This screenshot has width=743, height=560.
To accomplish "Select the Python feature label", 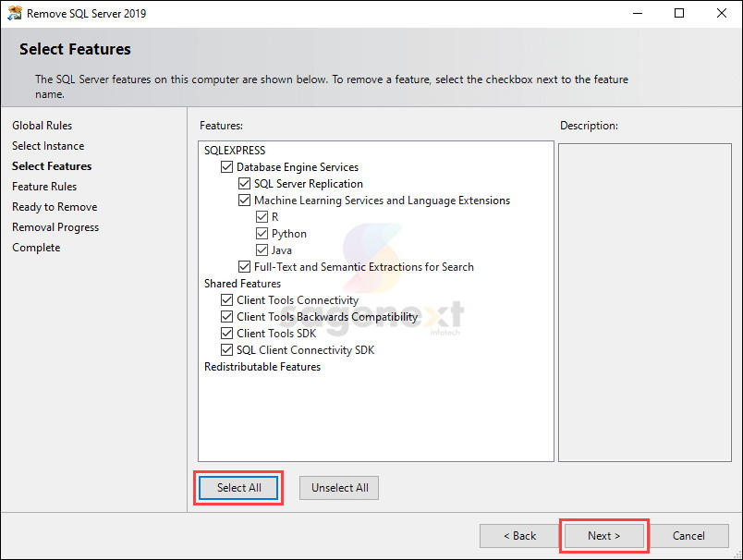I will click(289, 234).
